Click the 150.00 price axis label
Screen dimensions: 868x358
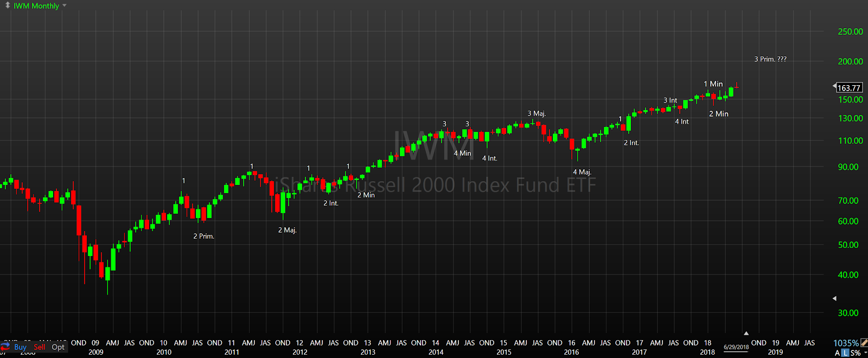[x=851, y=100]
